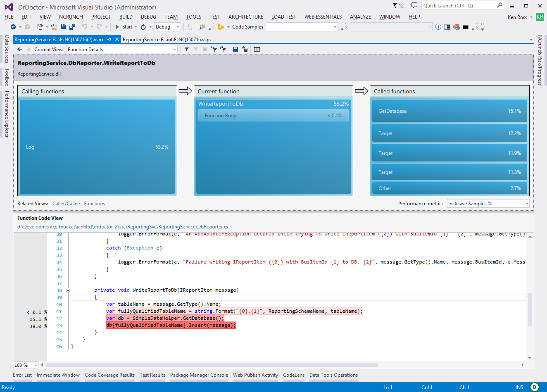
Task: Open the Caller/Callee related view link
Action: point(66,204)
